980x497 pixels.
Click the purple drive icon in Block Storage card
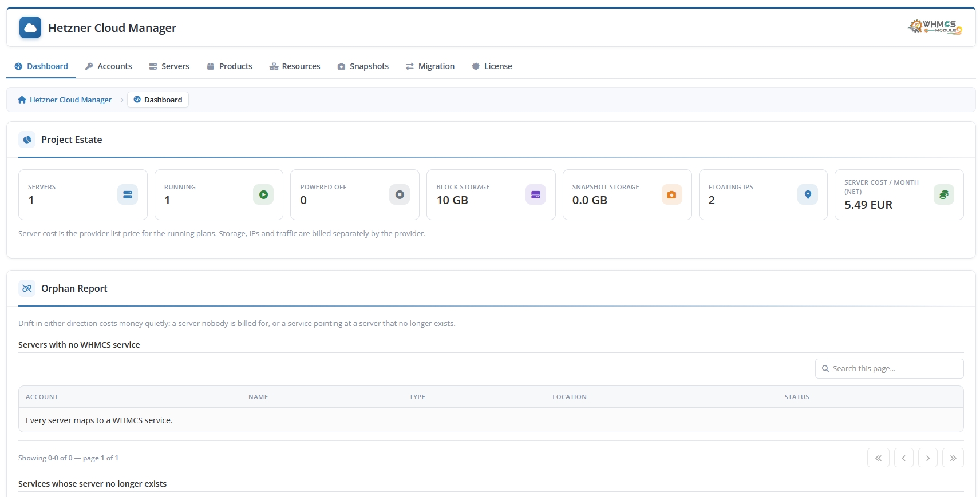click(536, 194)
